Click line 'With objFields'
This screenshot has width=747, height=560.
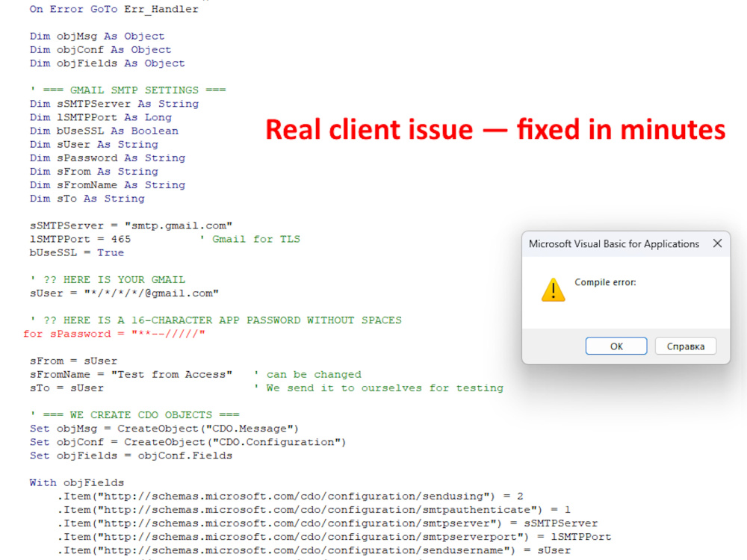coord(77,483)
